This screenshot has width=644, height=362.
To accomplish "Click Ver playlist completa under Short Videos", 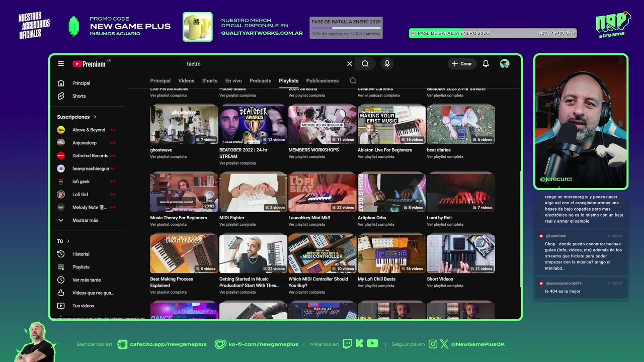I will tap(445, 286).
